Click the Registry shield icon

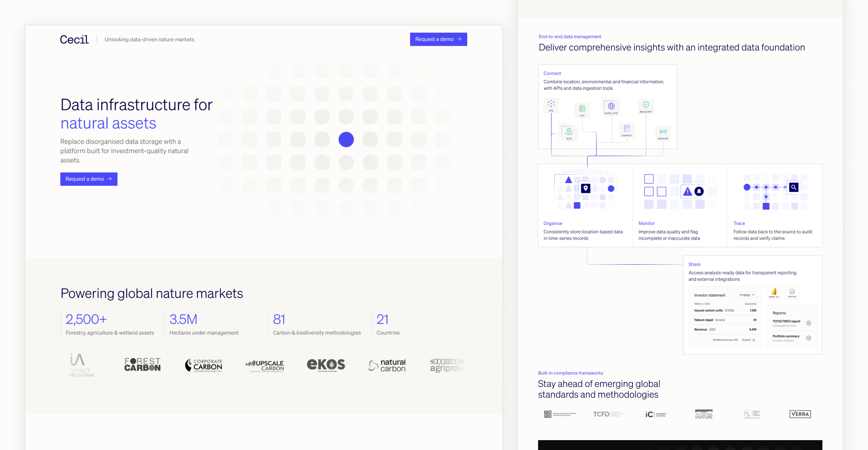[645, 105]
